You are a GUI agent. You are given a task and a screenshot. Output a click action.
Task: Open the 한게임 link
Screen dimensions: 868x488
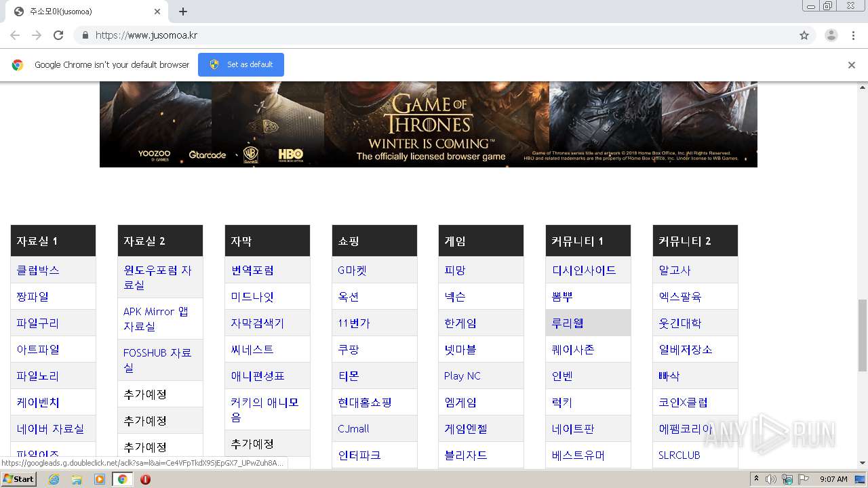pos(460,323)
